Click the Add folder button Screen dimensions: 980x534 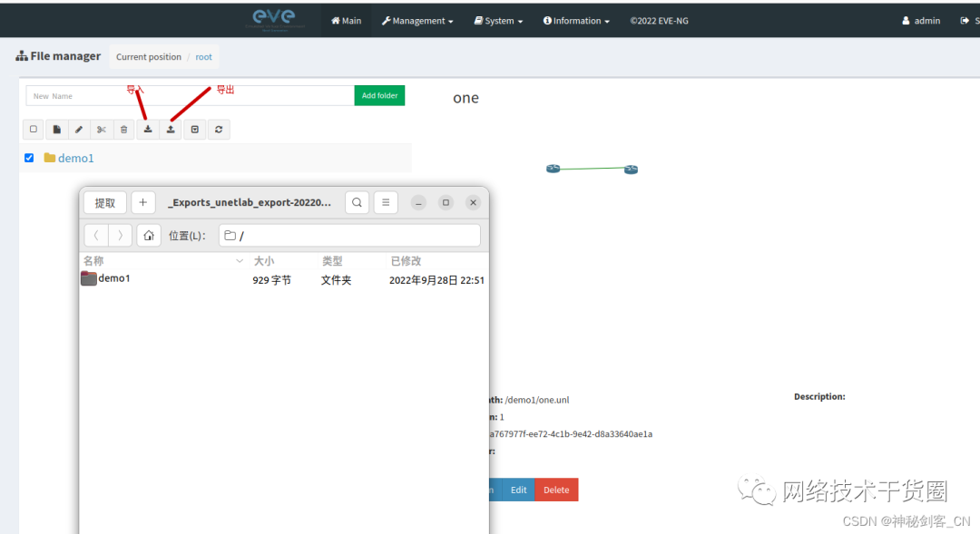[379, 95]
